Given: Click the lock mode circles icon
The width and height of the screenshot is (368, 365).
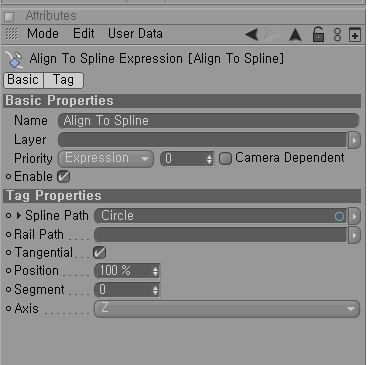Looking at the screenshot, I should [337, 35].
